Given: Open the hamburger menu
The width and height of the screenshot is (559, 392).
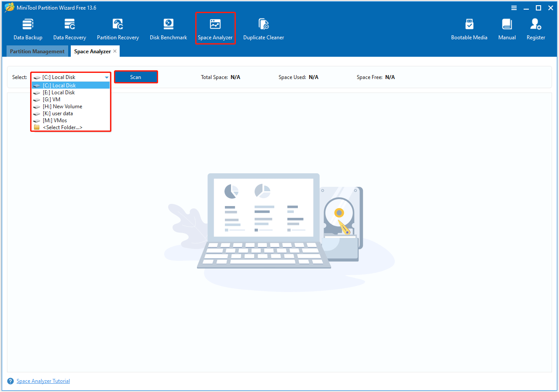Looking at the screenshot, I should 514,7.
